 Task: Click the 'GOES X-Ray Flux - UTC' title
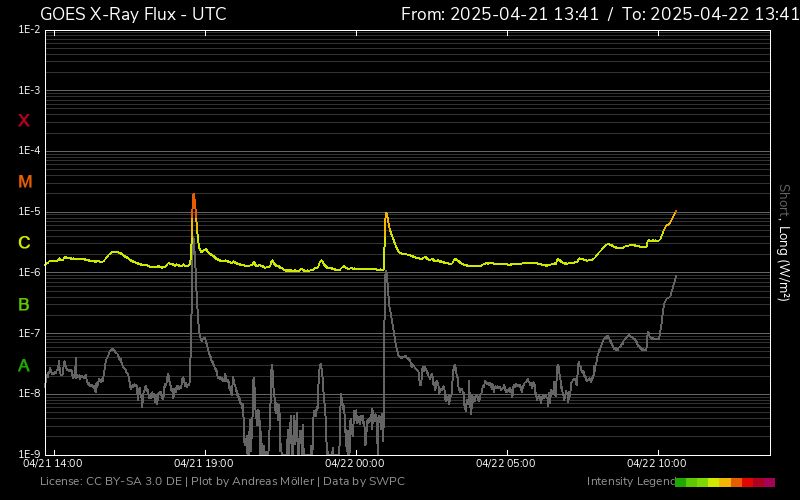(133, 14)
